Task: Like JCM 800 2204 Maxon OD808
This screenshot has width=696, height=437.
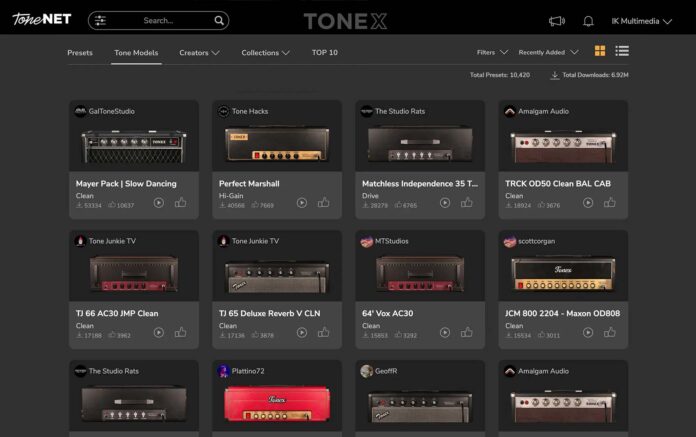Action: tap(610, 332)
